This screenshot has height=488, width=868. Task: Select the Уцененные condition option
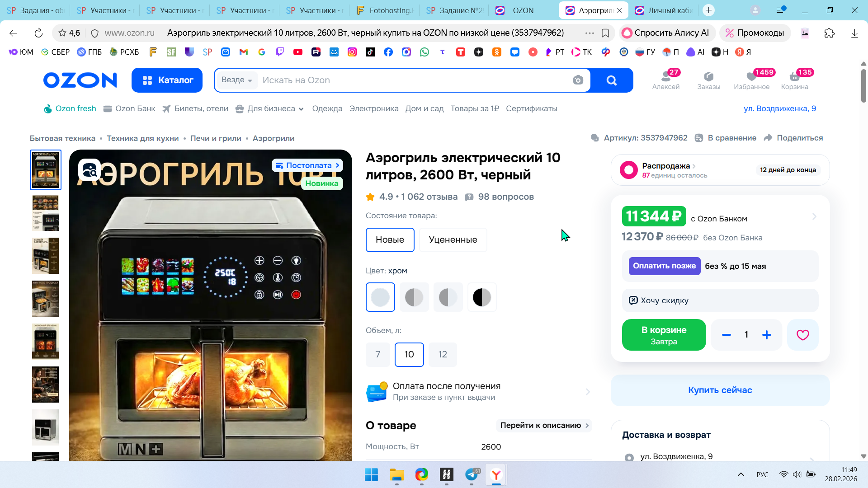point(453,240)
